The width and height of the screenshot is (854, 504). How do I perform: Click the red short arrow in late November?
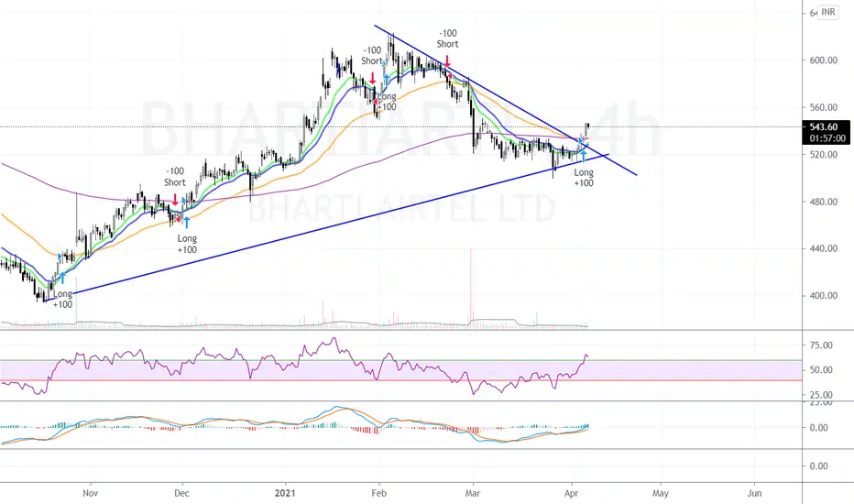coord(175,200)
